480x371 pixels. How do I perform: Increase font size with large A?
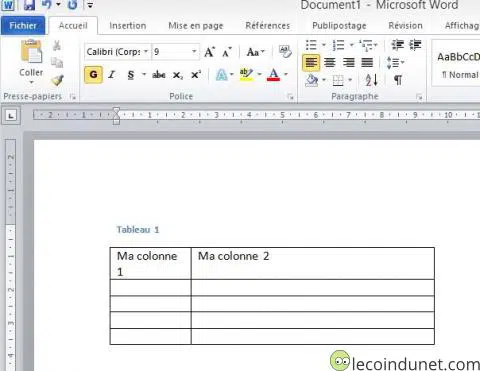[209, 52]
